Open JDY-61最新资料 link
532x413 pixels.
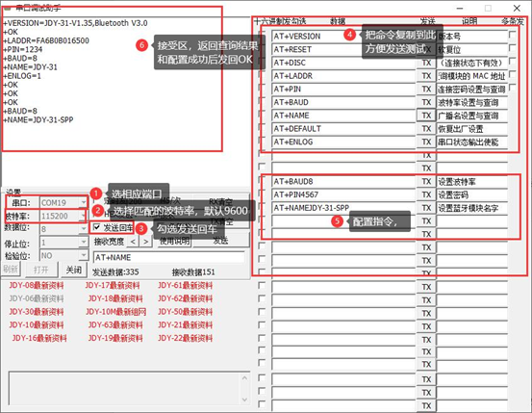[186, 285]
